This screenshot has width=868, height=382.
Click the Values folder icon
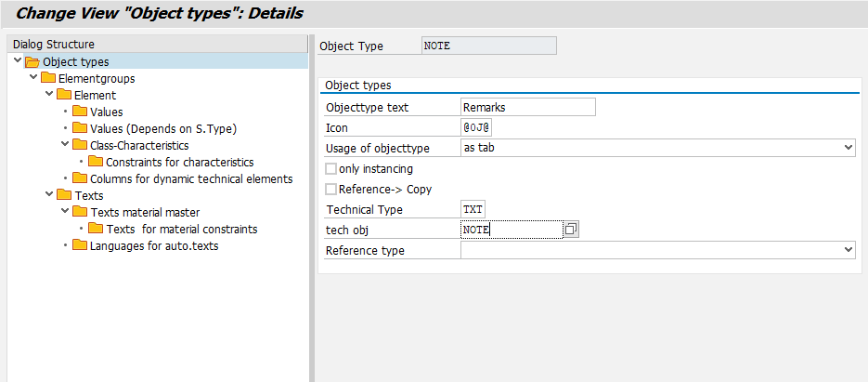(80, 112)
